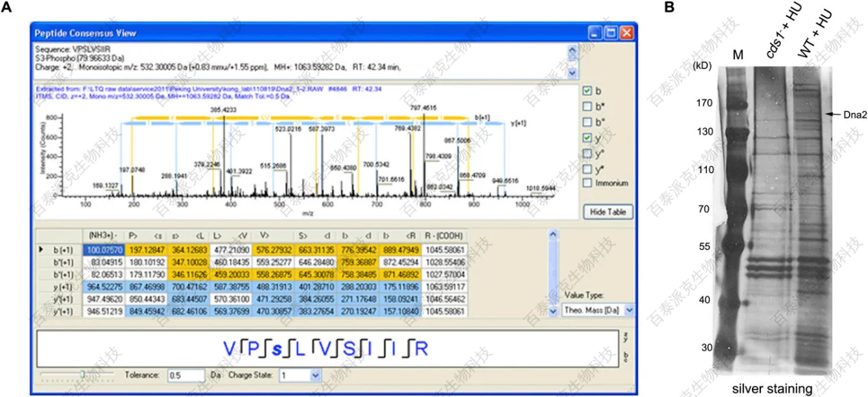Click the 797.4615 peak label in the spectrum

pyautogui.click(x=424, y=108)
